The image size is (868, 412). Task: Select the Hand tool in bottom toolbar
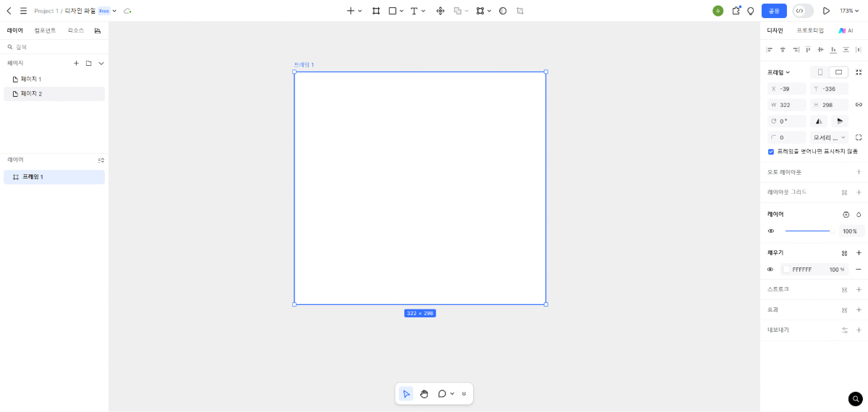(x=424, y=394)
